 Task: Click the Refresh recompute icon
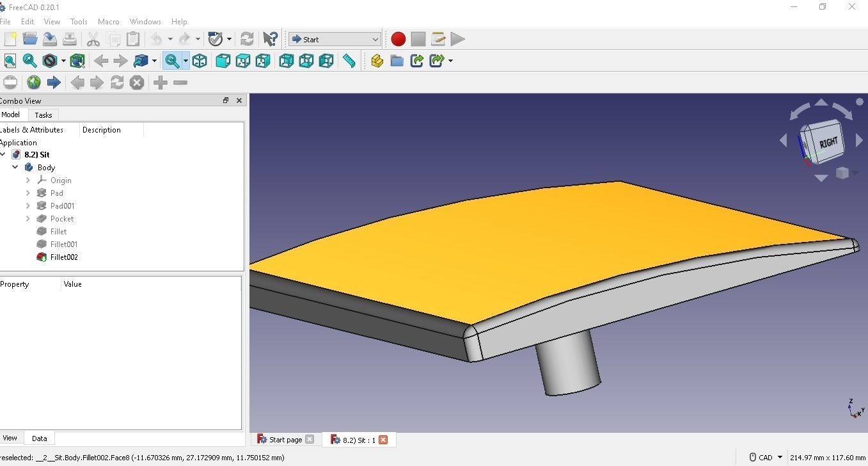coord(246,39)
